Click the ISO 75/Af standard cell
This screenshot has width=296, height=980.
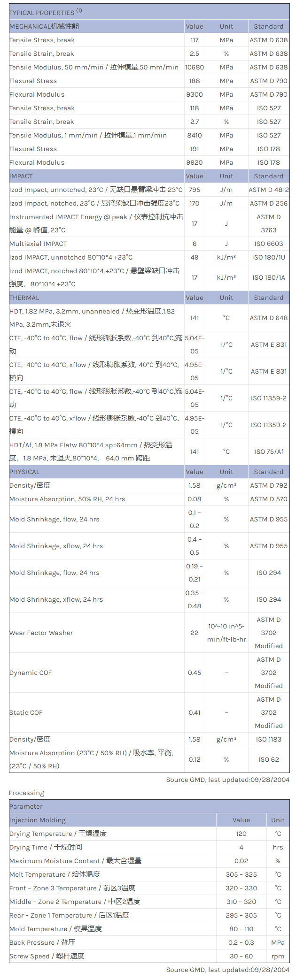coord(269,452)
